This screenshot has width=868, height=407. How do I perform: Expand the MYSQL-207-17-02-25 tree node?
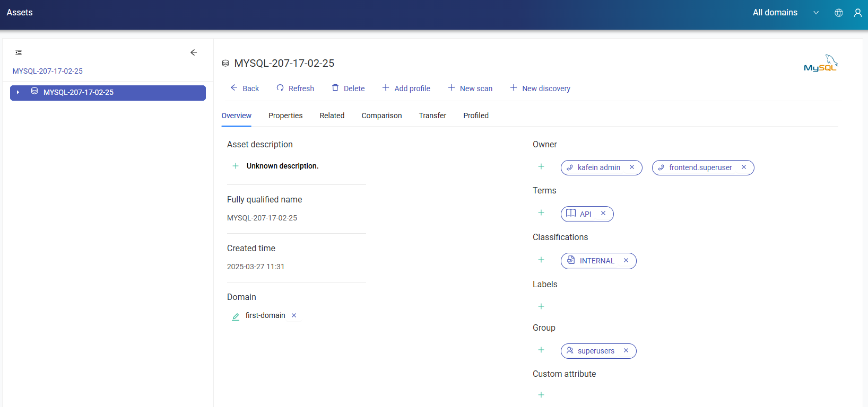[18, 92]
